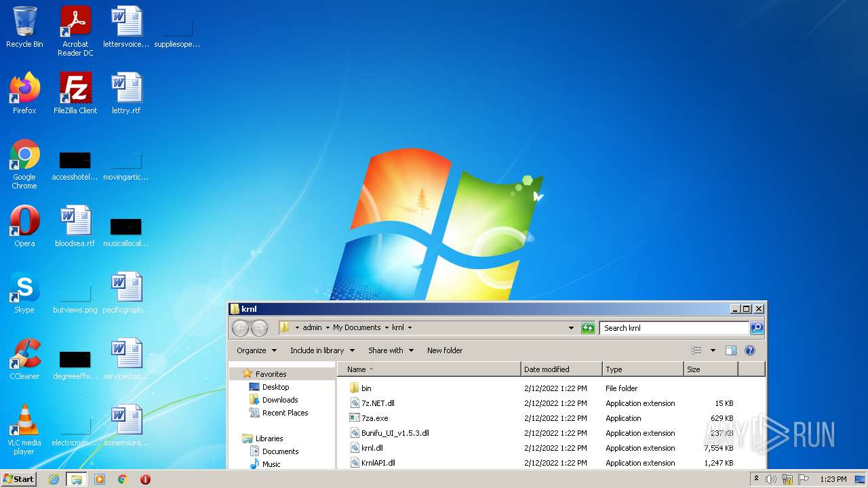
Task: Sort by Size column header
Action: tap(711, 369)
